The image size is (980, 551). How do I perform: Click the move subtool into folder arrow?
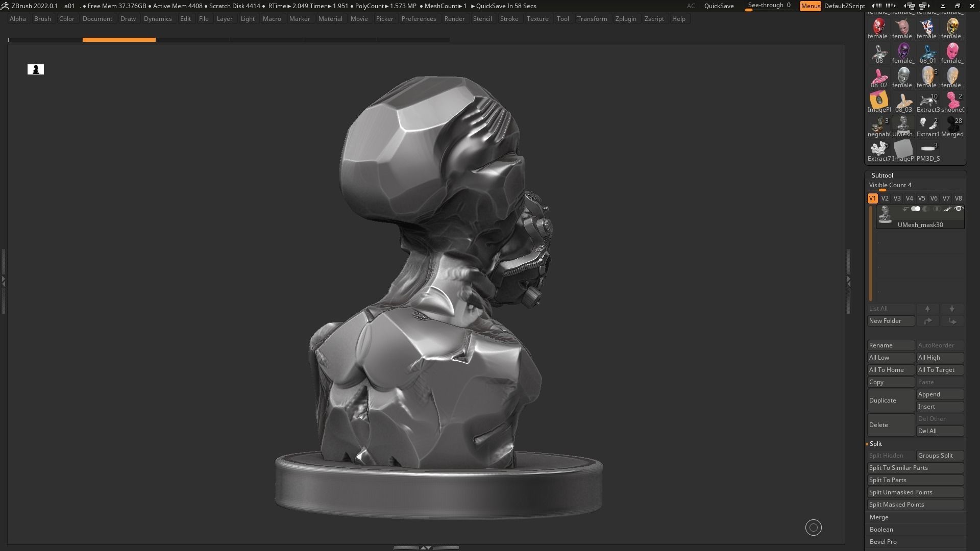click(x=927, y=321)
